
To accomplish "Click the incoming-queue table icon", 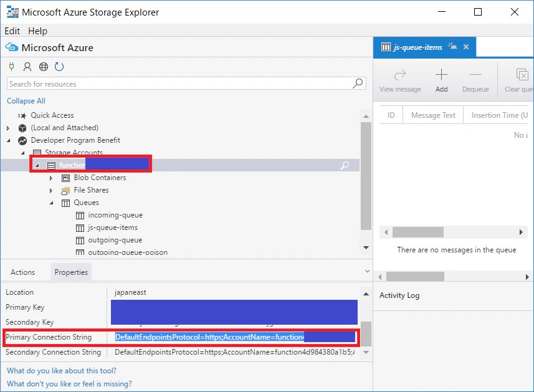I will (x=80, y=216).
